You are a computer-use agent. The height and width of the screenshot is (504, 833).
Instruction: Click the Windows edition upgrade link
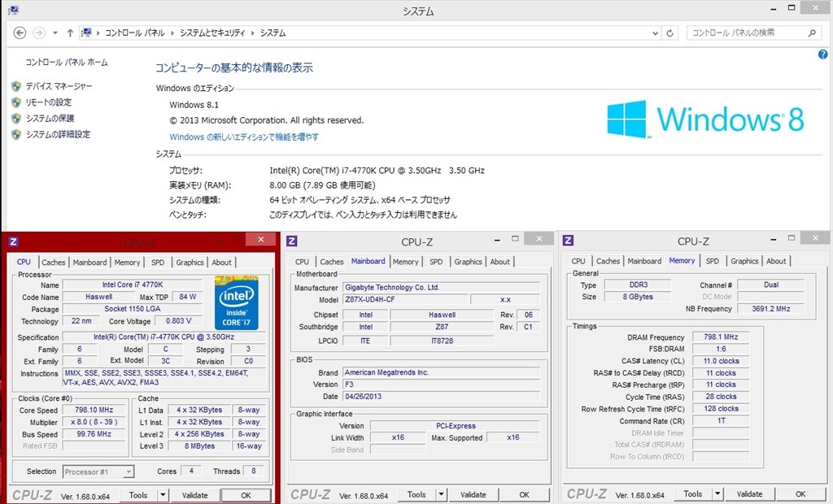244,137
